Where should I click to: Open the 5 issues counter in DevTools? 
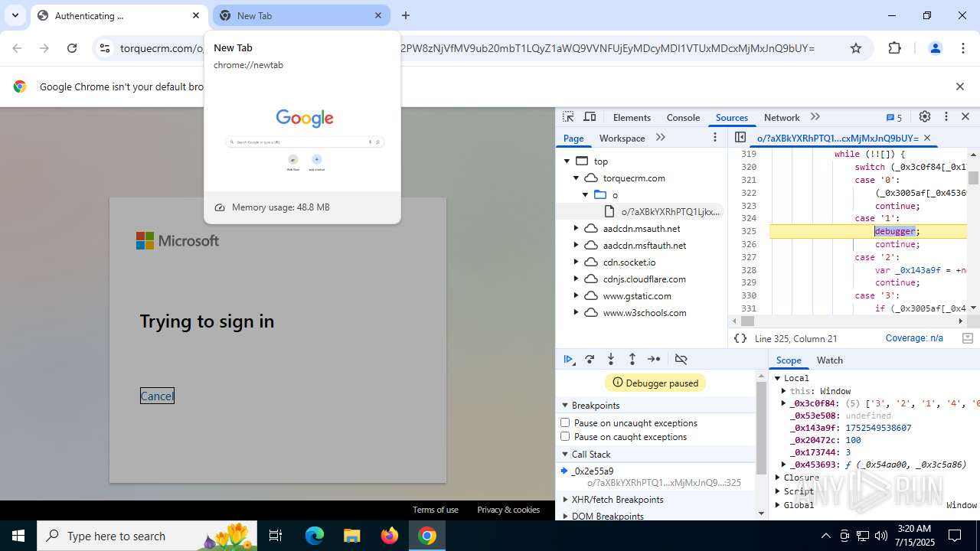point(894,118)
